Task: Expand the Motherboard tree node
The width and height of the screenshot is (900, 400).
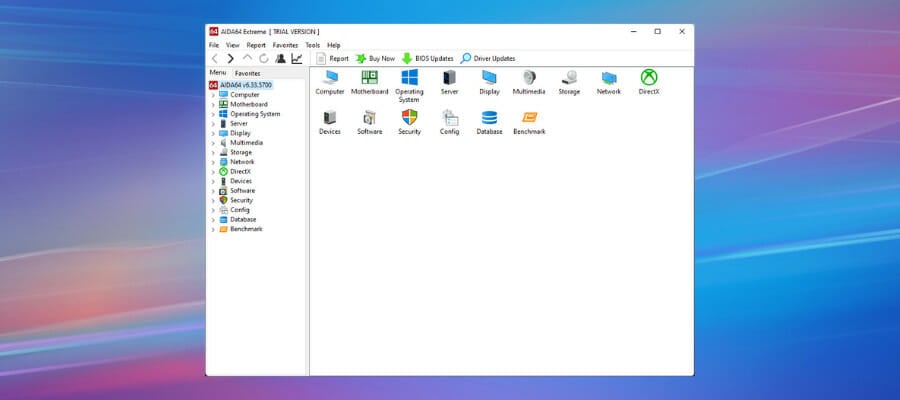Action: point(213,104)
